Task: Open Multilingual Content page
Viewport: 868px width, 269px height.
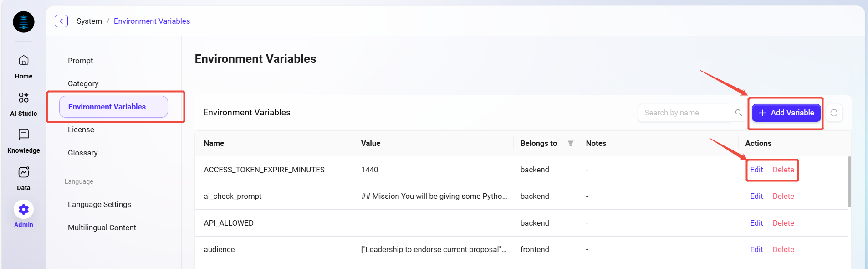Action: 102,228
